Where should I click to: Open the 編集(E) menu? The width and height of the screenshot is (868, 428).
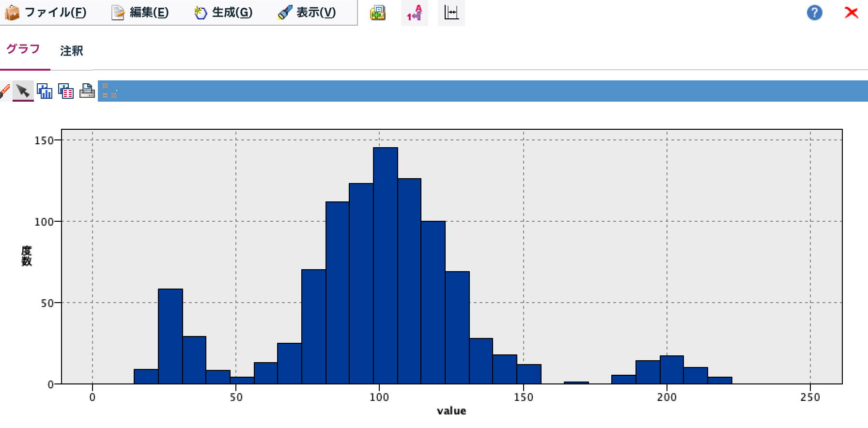click(140, 13)
